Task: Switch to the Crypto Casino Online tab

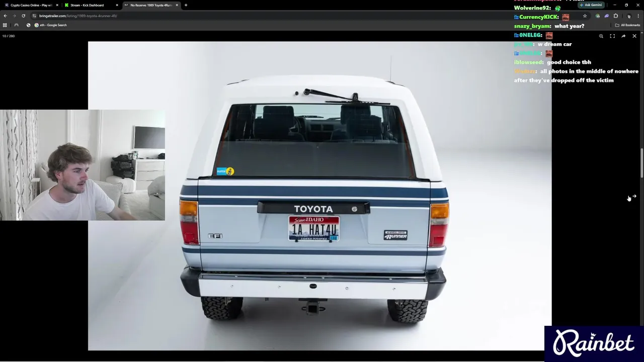Action: (x=30, y=5)
